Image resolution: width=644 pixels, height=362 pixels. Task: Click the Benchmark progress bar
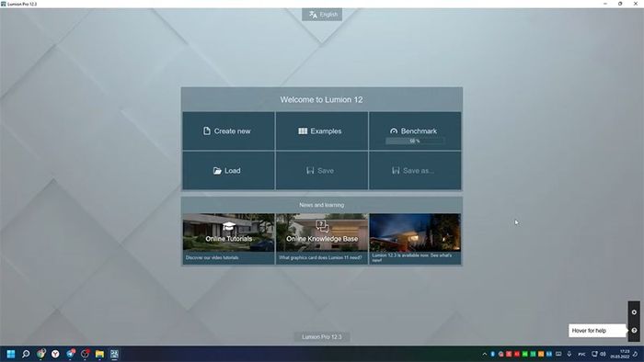click(x=415, y=141)
